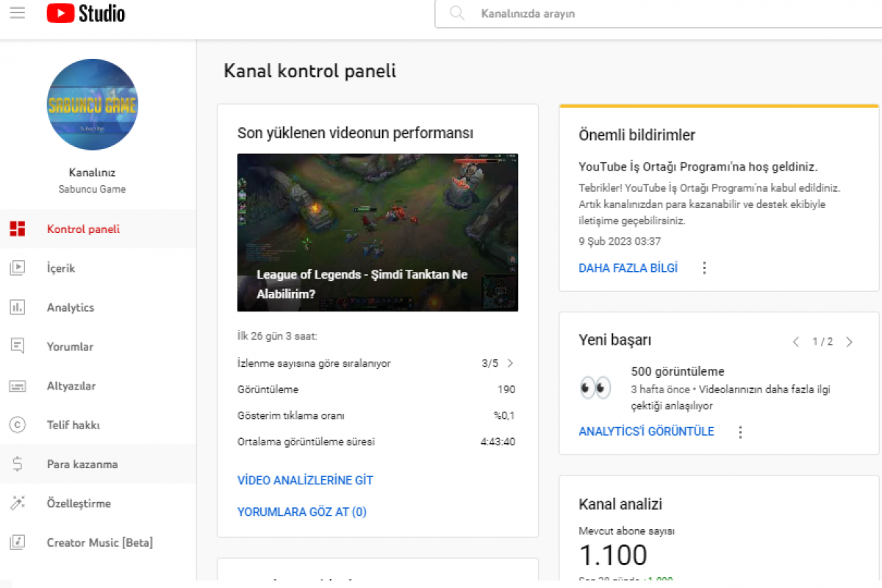This screenshot has height=588, width=882.
Task: Click the '1 / 2' achievement page indicator
Action: tap(822, 342)
